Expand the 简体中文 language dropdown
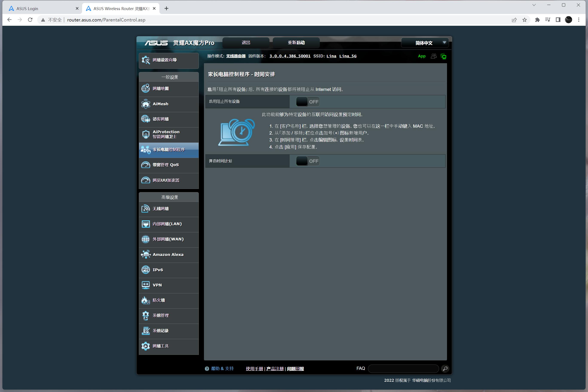588x392 pixels. (x=425, y=43)
